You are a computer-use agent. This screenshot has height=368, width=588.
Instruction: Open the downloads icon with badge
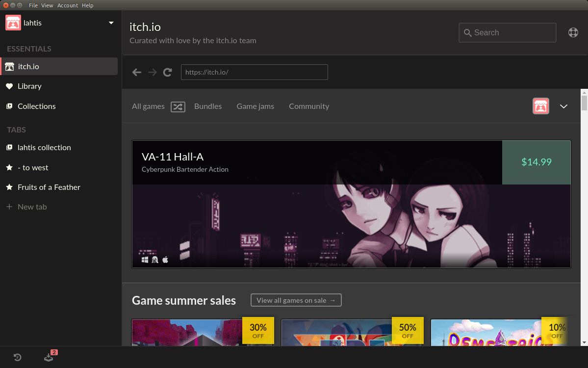tap(49, 357)
